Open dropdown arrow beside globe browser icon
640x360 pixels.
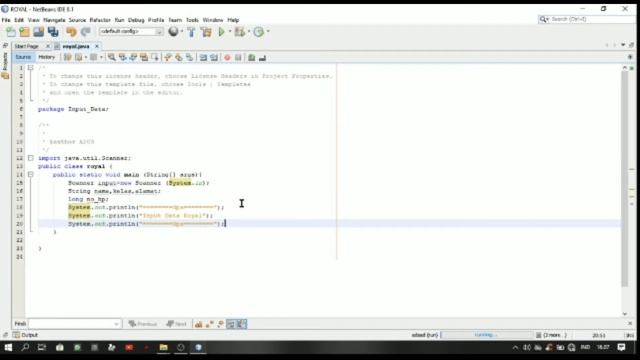182,31
